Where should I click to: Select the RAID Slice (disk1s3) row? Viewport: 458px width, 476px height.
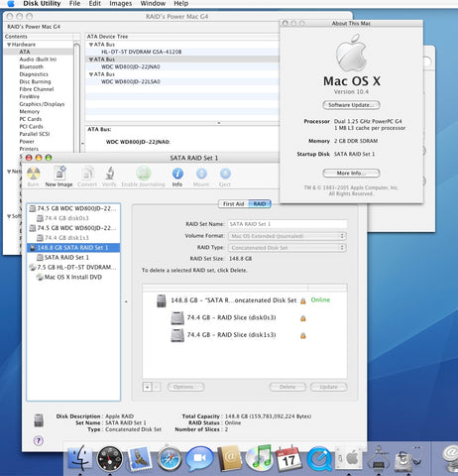pyautogui.click(x=245, y=335)
